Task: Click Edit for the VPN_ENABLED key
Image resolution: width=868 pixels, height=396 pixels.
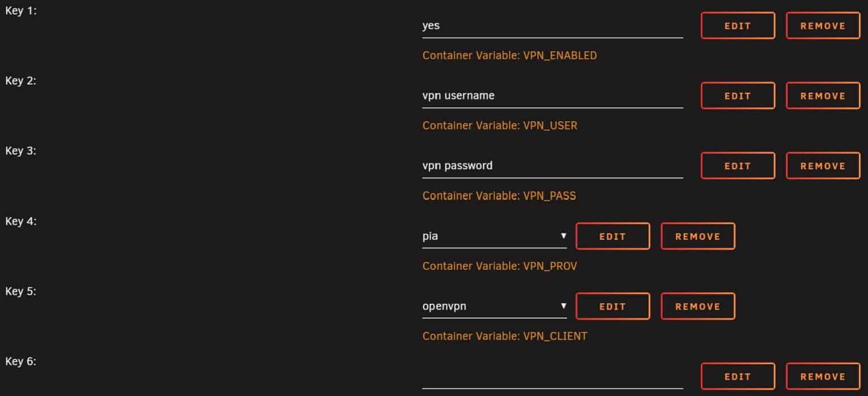Action: [737, 25]
